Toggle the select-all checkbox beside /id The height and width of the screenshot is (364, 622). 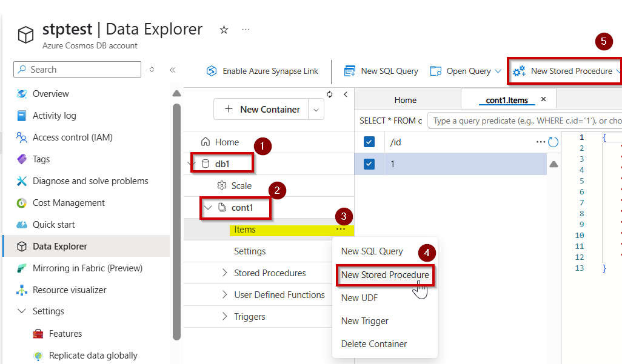point(369,142)
